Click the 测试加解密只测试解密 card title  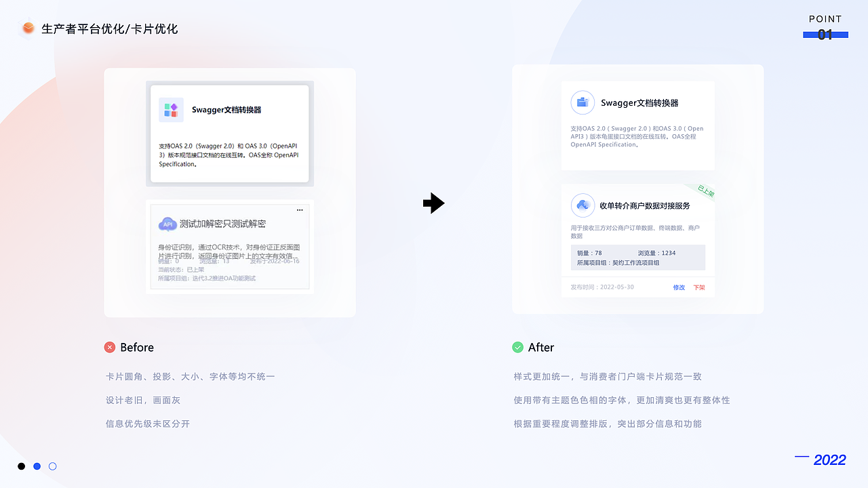[x=222, y=224]
